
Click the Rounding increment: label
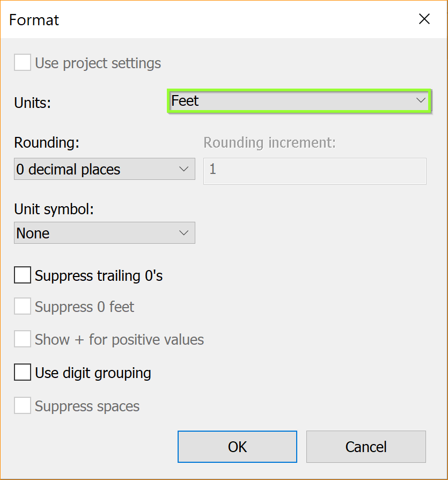(x=269, y=143)
